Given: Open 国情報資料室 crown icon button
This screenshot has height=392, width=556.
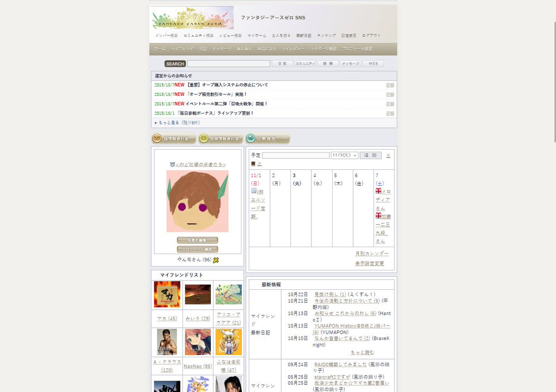Looking at the screenshot, I should click(x=174, y=138).
